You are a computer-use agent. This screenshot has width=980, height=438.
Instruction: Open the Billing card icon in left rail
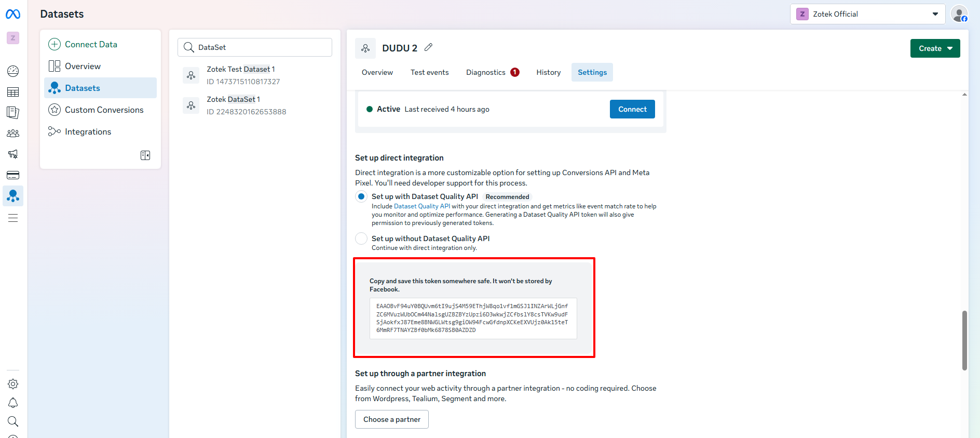[13, 175]
